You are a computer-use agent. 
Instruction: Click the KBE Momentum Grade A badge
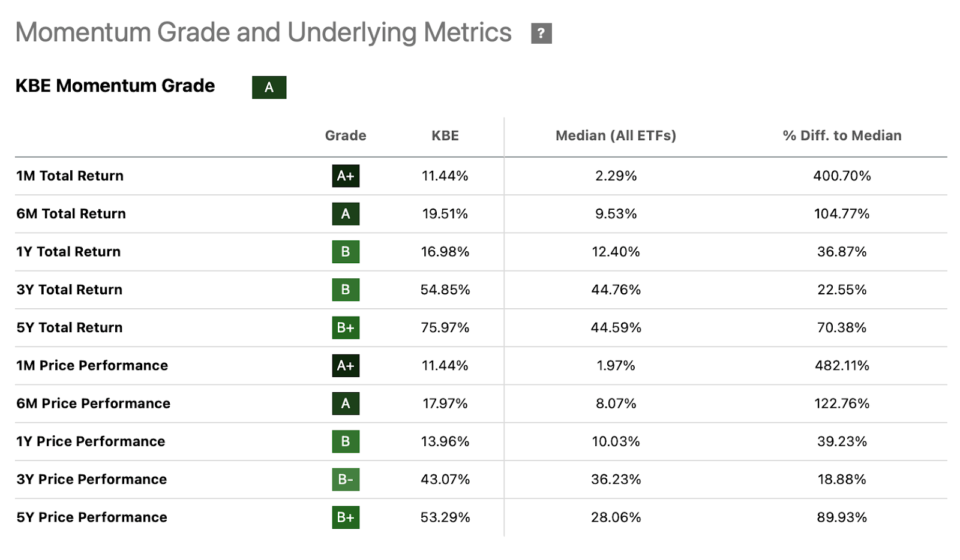[x=269, y=88]
